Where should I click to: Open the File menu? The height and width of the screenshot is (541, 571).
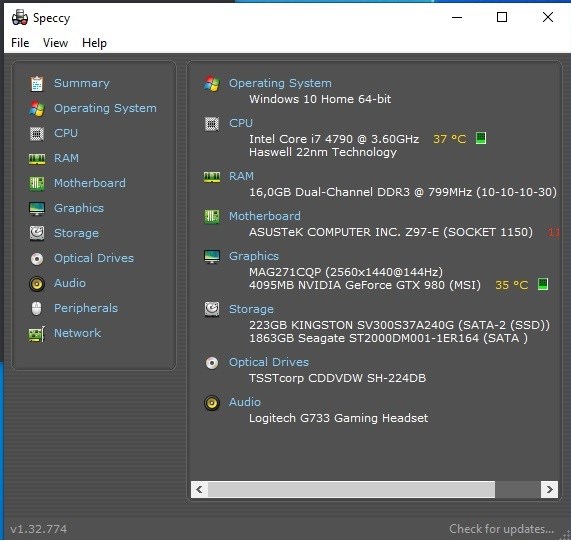pyautogui.click(x=20, y=43)
